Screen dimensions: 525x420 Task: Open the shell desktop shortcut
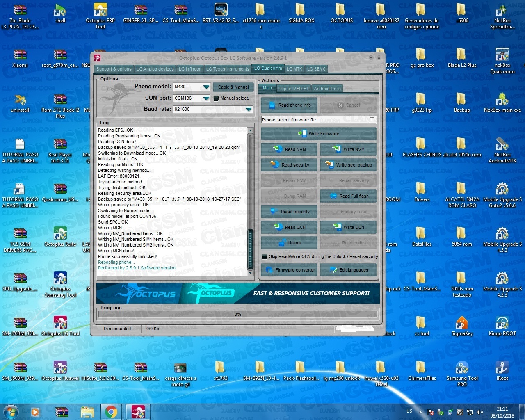tap(60, 14)
